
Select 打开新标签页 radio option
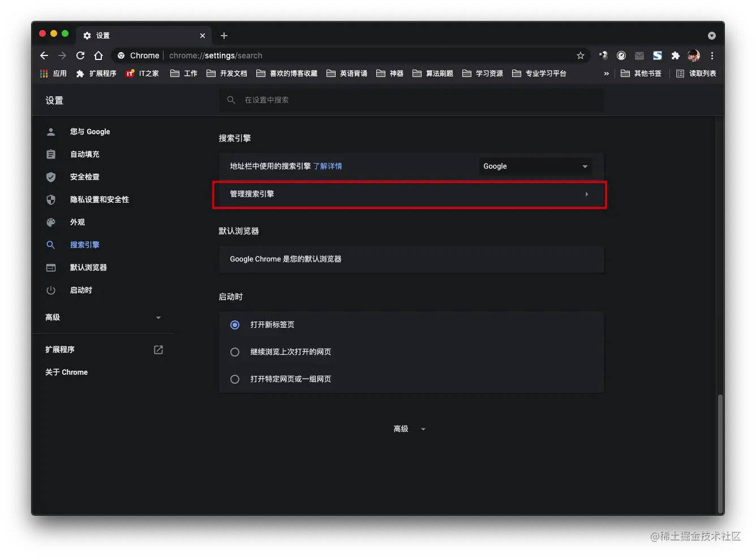pos(235,325)
